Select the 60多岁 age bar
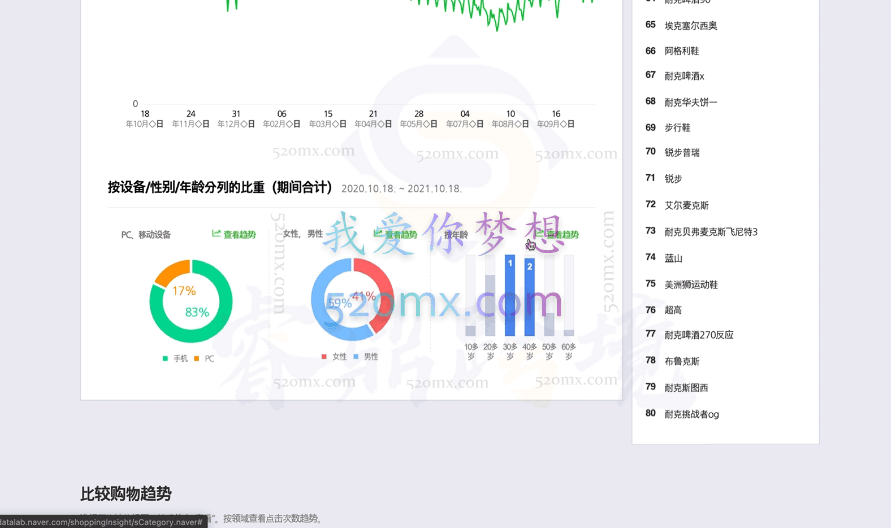 click(569, 332)
